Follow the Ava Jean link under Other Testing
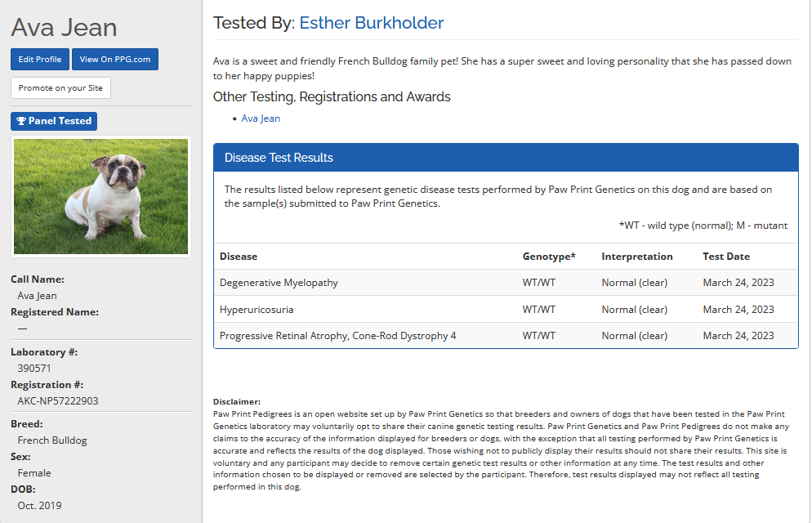812x523 pixels. [261, 118]
